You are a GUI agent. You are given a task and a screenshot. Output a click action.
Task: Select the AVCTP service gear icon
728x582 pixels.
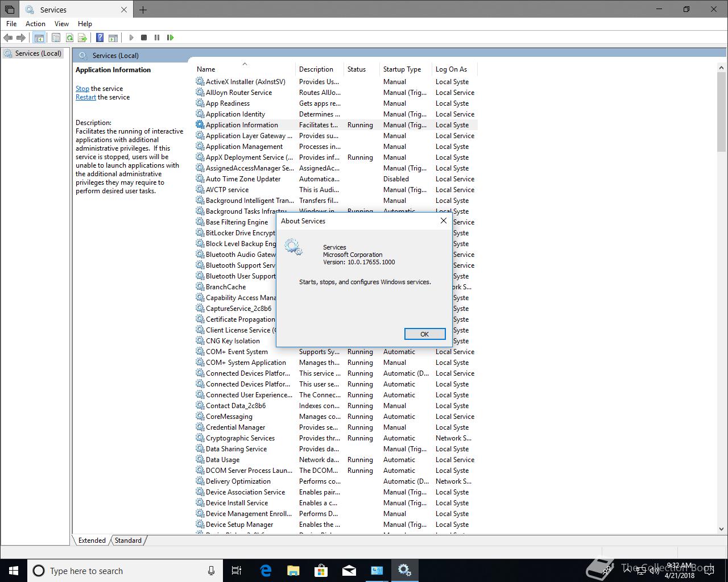[200, 190]
